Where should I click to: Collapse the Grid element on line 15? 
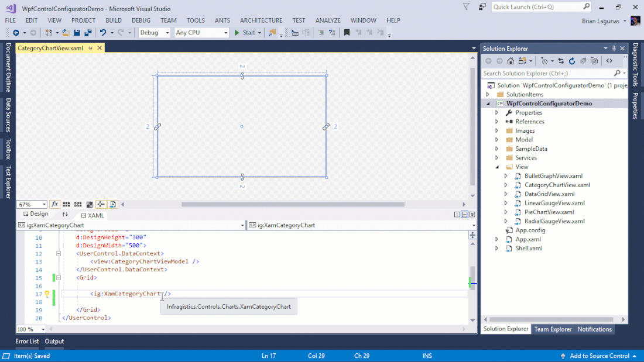(x=59, y=278)
